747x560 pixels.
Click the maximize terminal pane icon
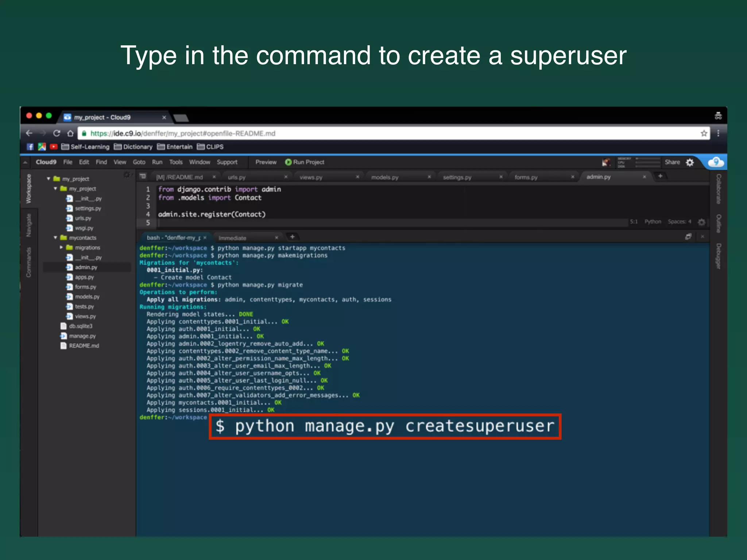click(688, 237)
